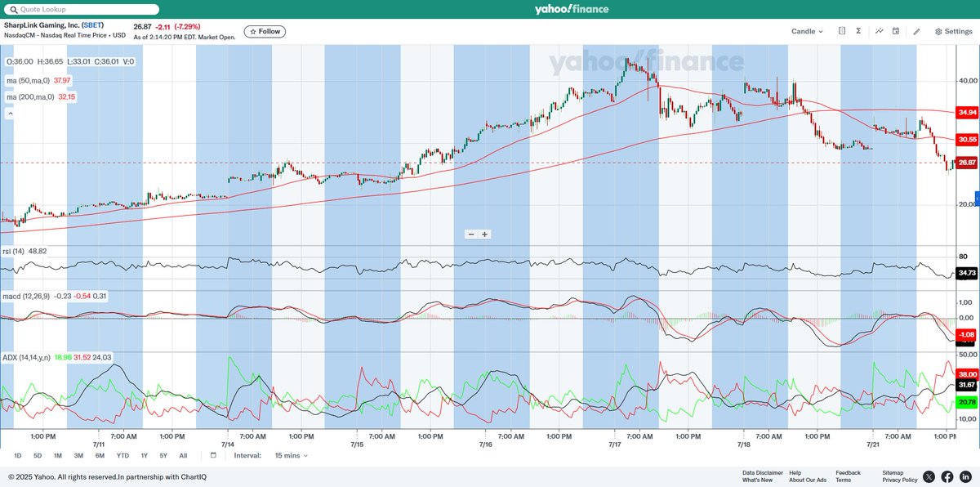Open the About Our Ads link
Screen dimensions: 980x487
tap(808, 480)
